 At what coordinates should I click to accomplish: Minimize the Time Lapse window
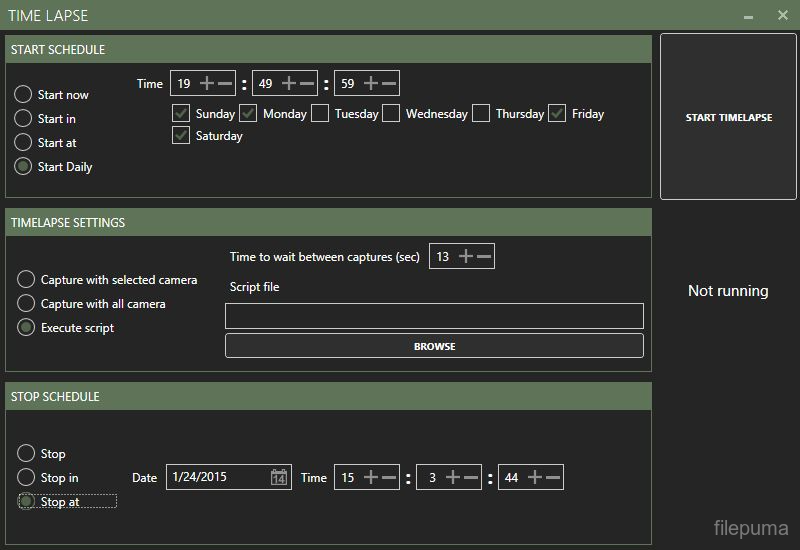[x=749, y=16]
